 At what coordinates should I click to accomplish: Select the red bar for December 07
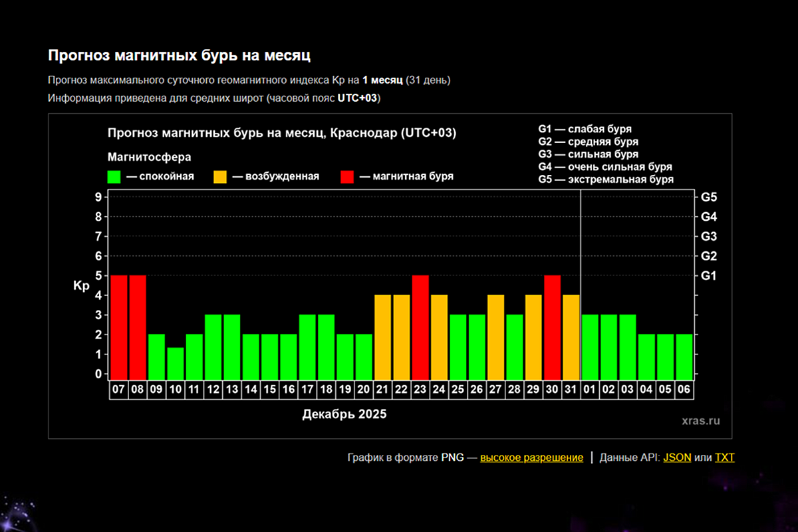point(118,327)
